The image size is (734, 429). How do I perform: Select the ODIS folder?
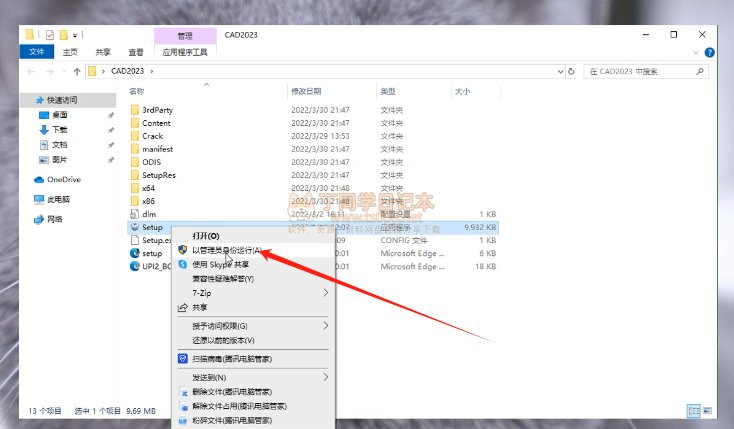click(152, 162)
